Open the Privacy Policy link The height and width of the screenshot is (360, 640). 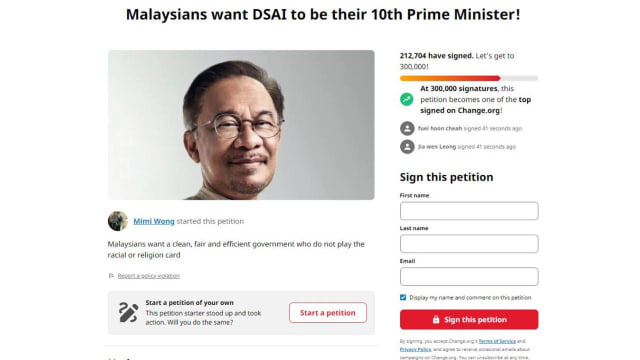tap(416, 349)
